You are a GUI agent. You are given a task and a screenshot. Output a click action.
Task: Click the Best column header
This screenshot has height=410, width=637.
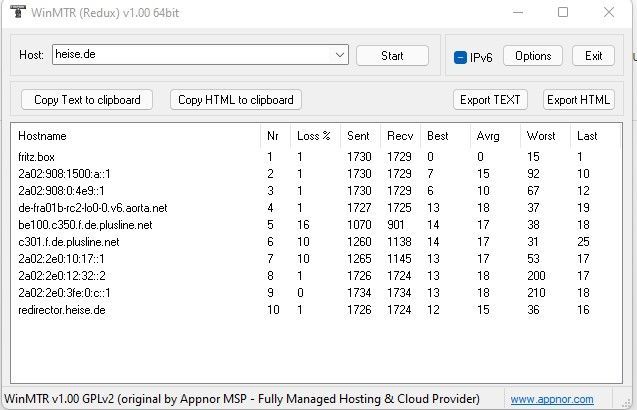[445, 136]
